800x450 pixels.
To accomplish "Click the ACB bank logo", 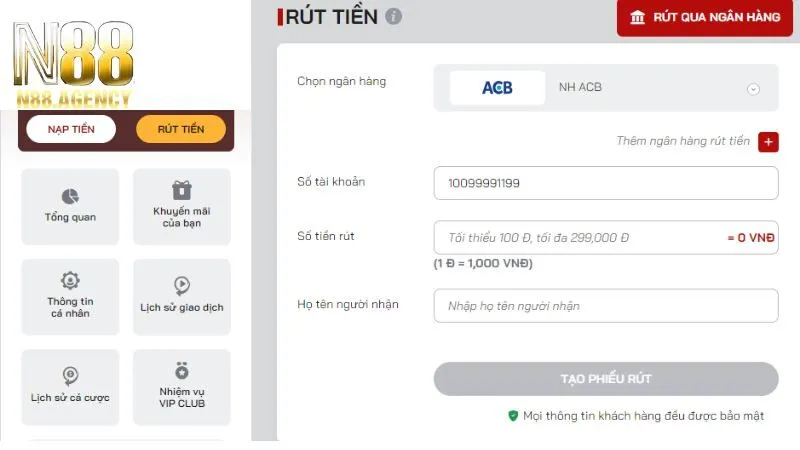I will [x=497, y=88].
